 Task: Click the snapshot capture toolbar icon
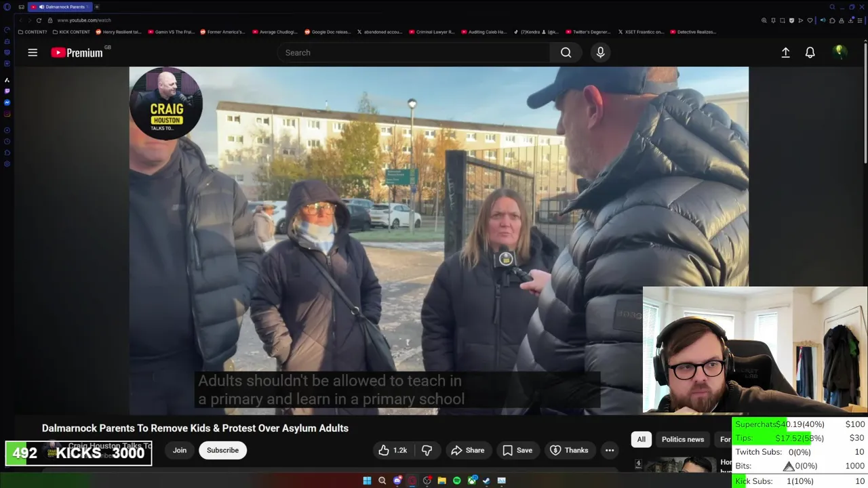[783, 20]
